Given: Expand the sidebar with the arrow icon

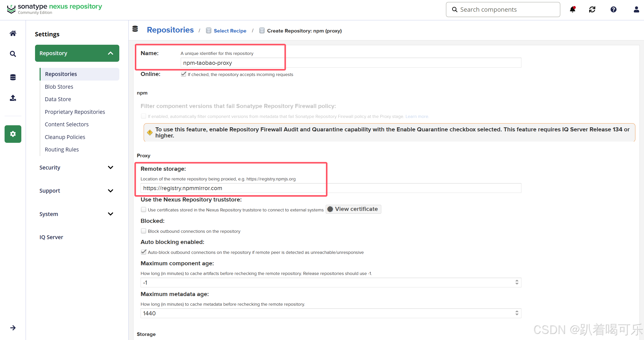Looking at the screenshot, I should [13, 328].
